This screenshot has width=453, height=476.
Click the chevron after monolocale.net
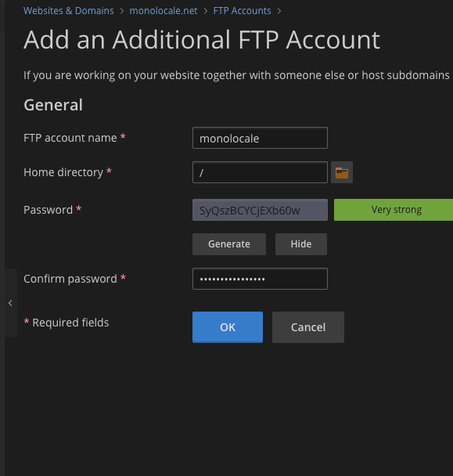coord(206,11)
